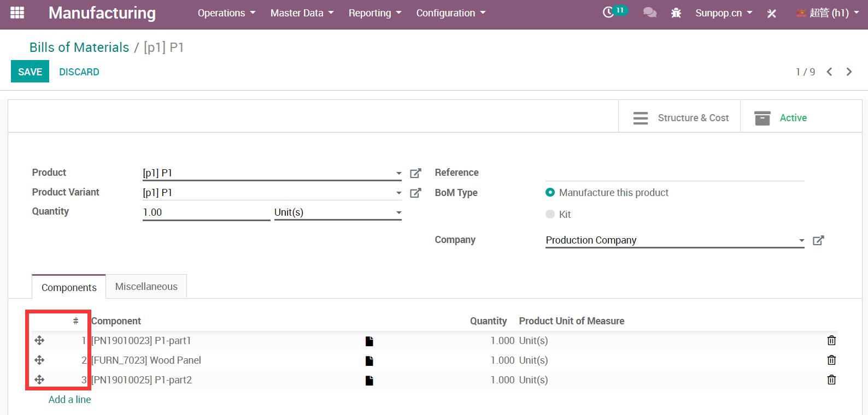Select the [PN19010025] P1-part2 component cell
The width and height of the screenshot is (868, 415).
tap(142, 380)
